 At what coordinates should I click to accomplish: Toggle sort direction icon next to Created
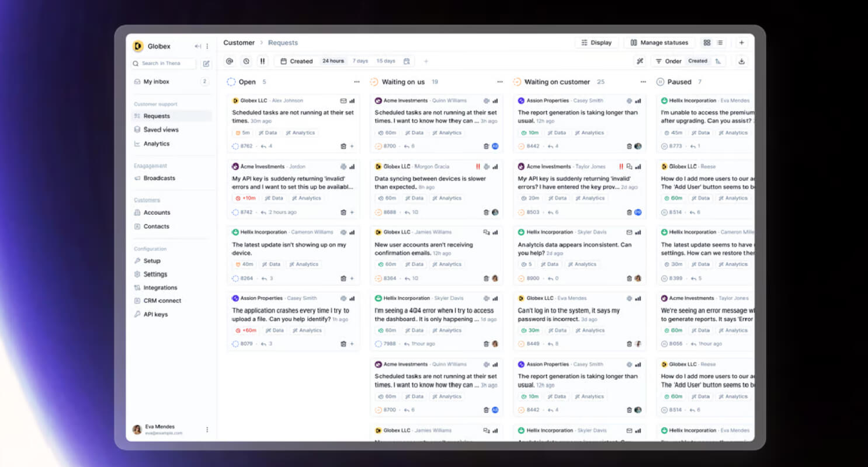(718, 61)
